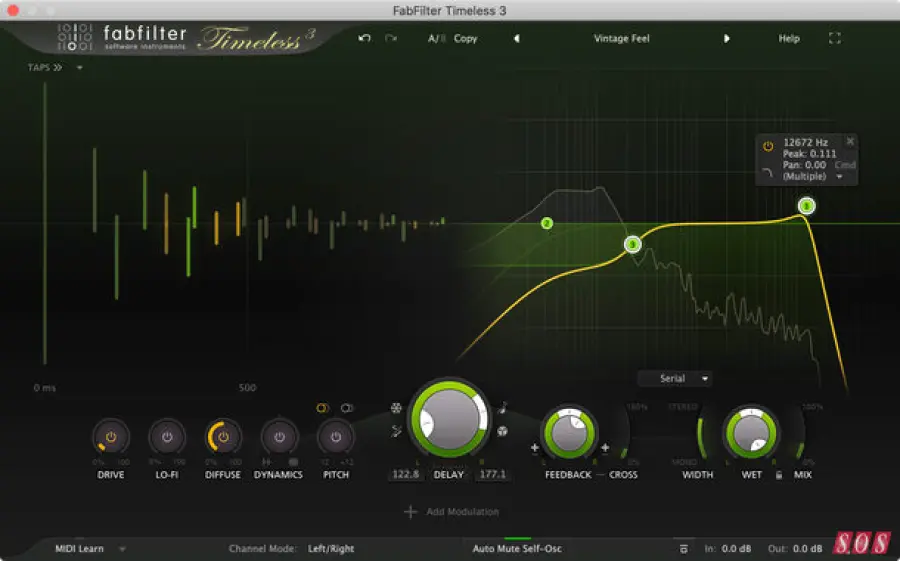This screenshot has width=900, height=561.
Task: Expand the TAPS panel
Action: 45,68
